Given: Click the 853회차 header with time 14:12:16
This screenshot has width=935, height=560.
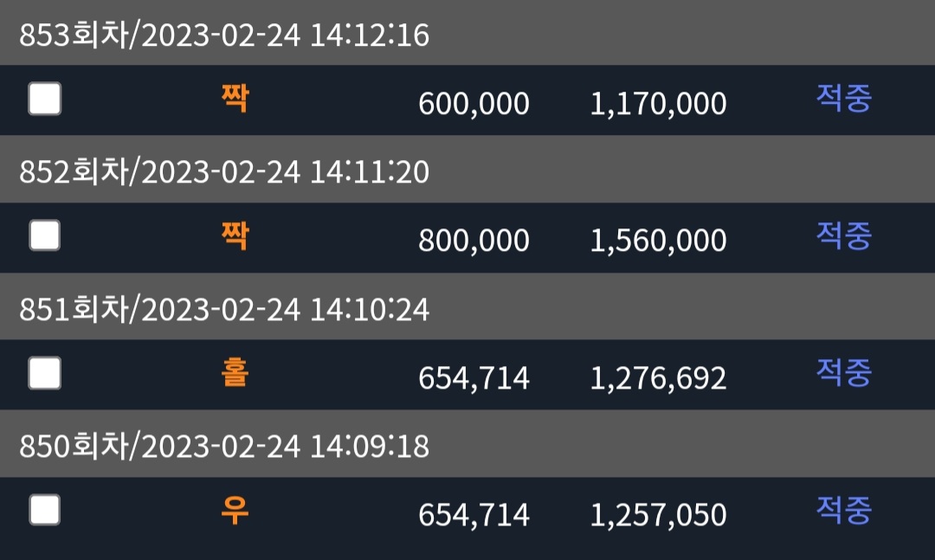Looking at the screenshot, I should point(224,35).
